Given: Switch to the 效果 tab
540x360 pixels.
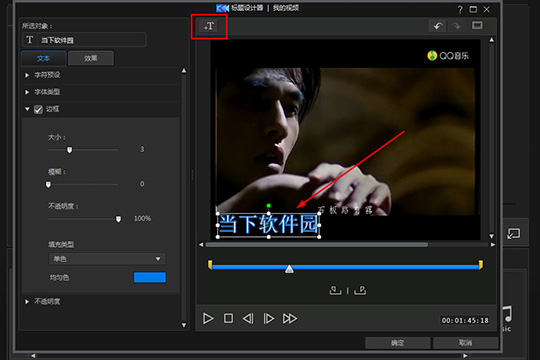Looking at the screenshot, I should point(91,58).
